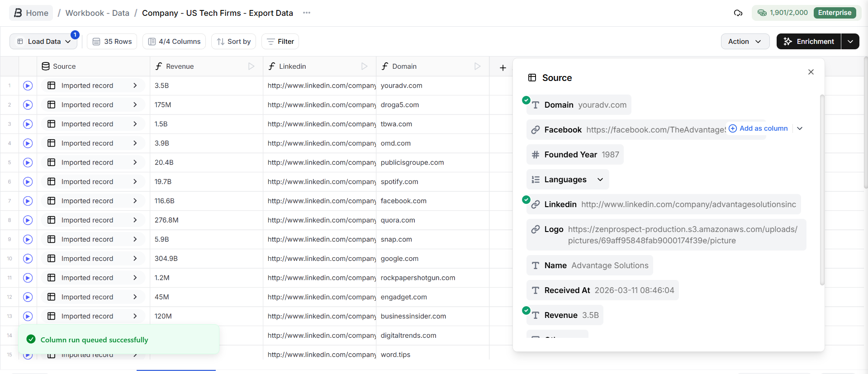Click the Enrichment button
The width and height of the screenshot is (868, 374).
[x=809, y=42]
